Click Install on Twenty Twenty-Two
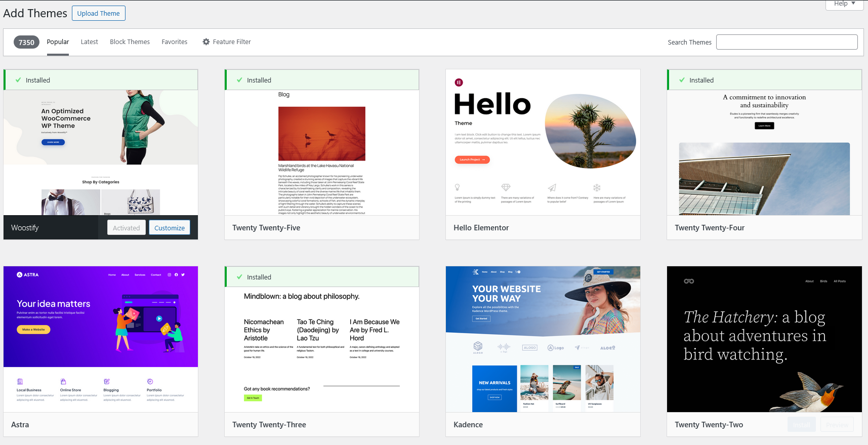This screenshot has width=868, height=445. [801, 425]
